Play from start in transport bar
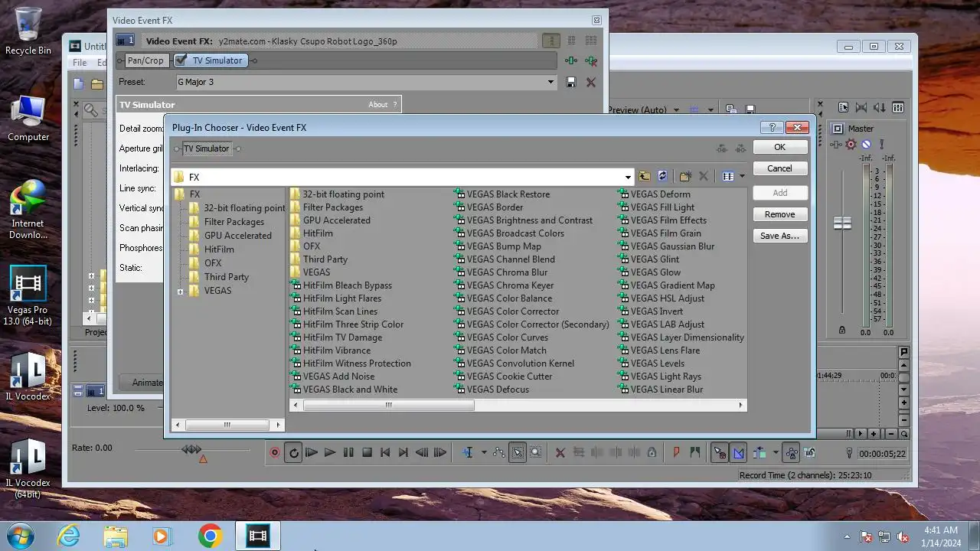Viewport: 980px width, 551px height. [x=312, y=452]
